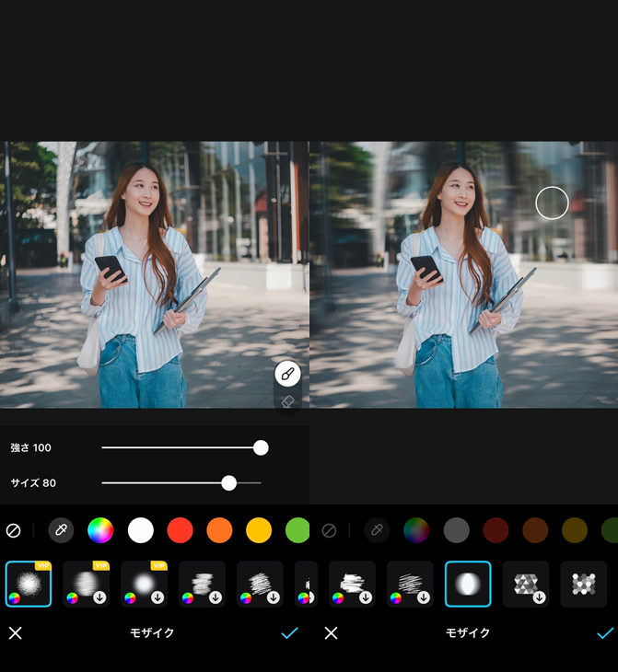Click the no-color icon in left panel
Image resolution: width=618 pixels, height=672 pixels.
point(14,530)
